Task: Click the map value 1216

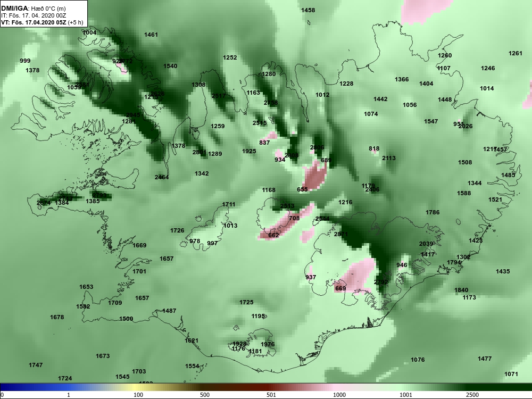Action: [x=345, y=202]
